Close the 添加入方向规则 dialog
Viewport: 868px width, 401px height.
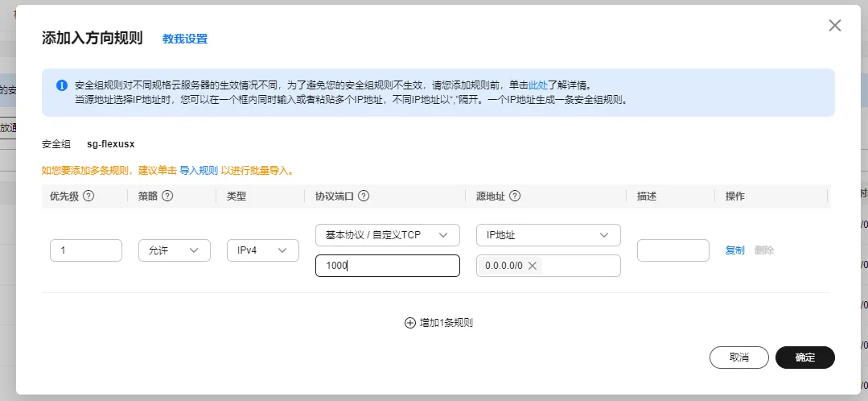835,26
